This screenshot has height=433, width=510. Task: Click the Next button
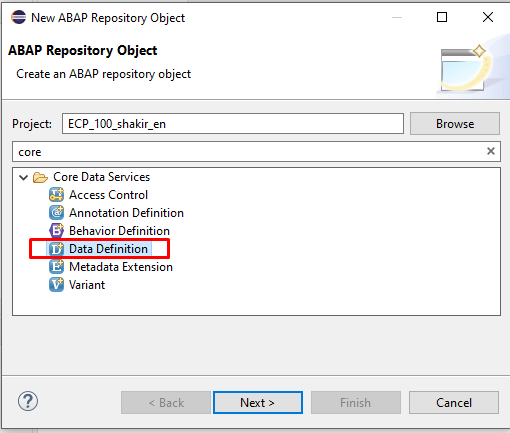[x=258, y=403]
